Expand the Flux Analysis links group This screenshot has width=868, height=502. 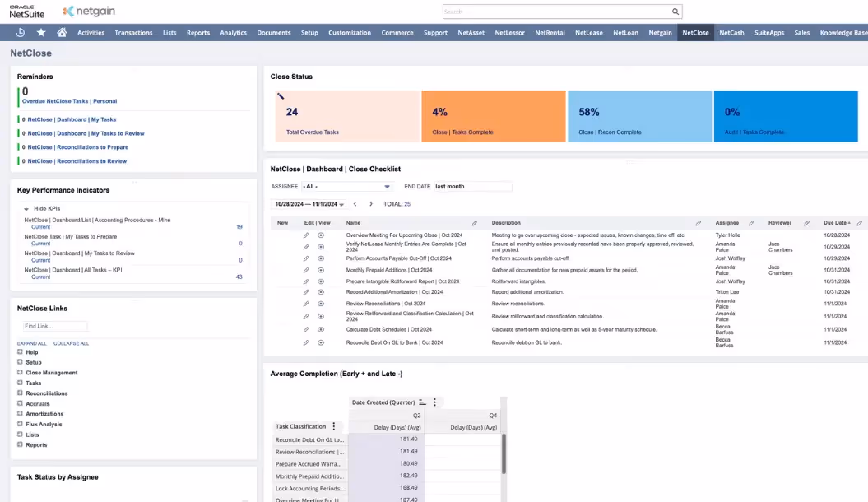point(20,424)
